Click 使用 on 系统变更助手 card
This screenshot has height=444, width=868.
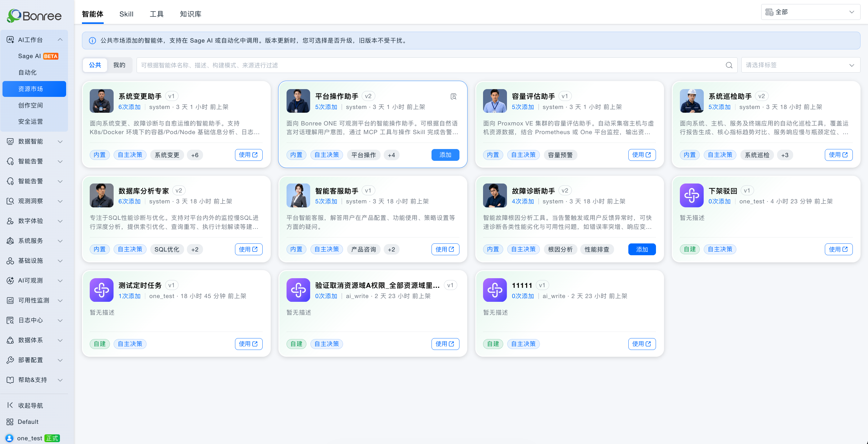point(248,155)
